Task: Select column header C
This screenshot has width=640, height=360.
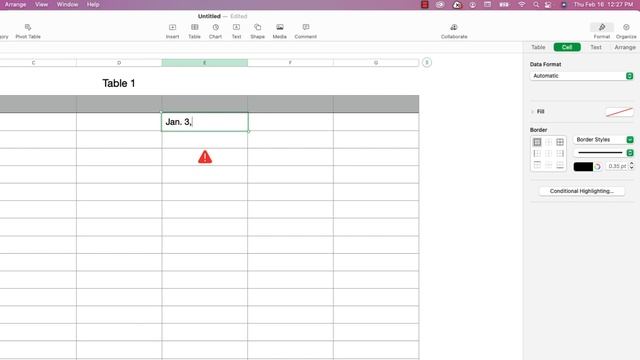Action: pos(33,63)
